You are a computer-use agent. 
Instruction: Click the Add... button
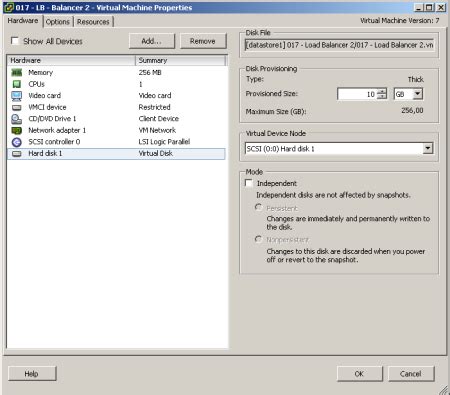[152, 41]
